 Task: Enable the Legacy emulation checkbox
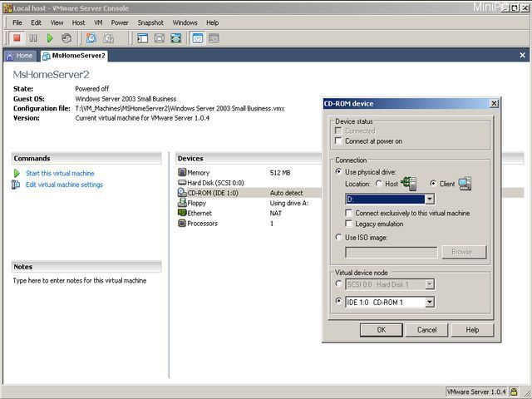[349, 224]
